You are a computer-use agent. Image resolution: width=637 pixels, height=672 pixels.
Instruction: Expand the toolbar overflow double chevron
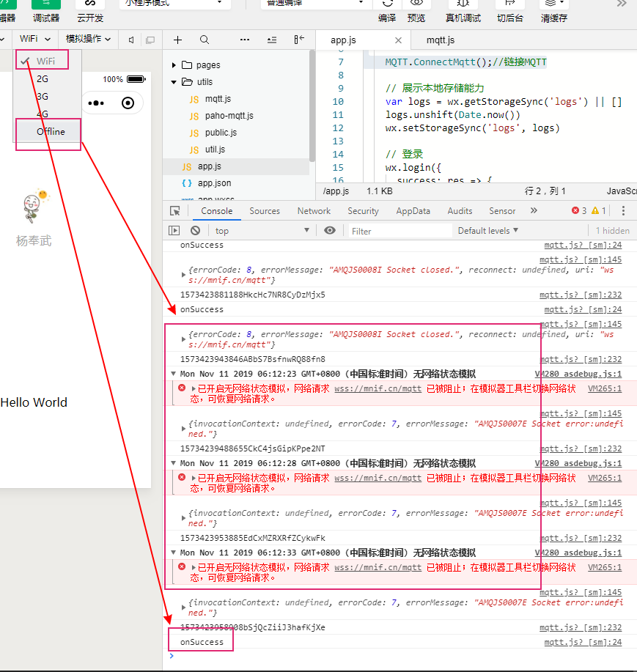click(x=622, y=4)
